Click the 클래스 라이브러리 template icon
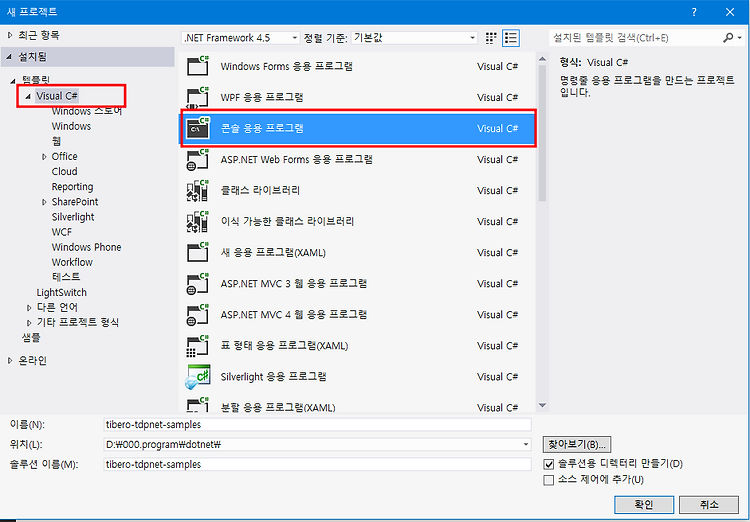The height and width of the screenshot is (522, 750). coord(198,190)
